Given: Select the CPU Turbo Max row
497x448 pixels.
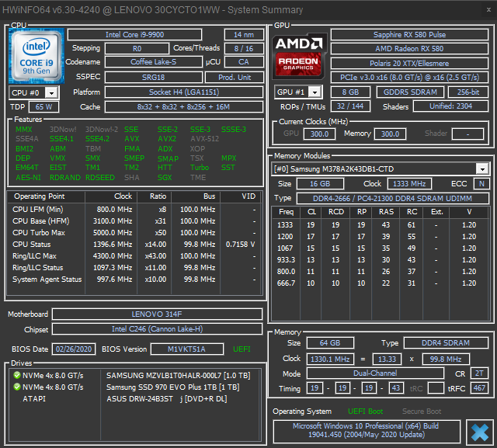Looking at the screenshot, I should (134, 233).
